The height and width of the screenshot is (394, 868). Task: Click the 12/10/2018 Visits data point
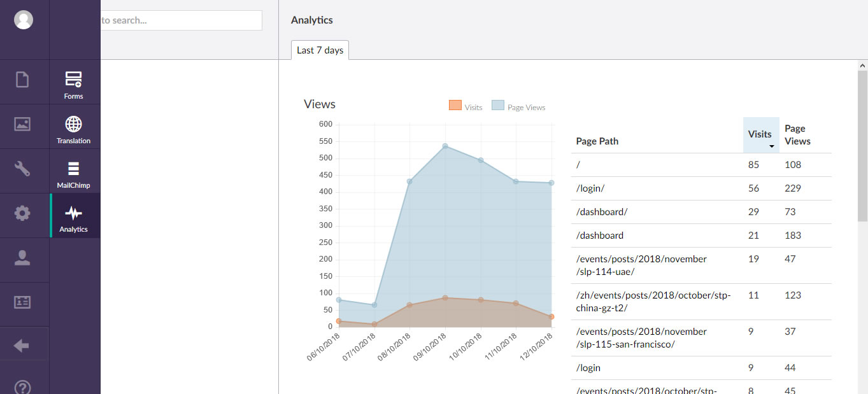(551, 316)
